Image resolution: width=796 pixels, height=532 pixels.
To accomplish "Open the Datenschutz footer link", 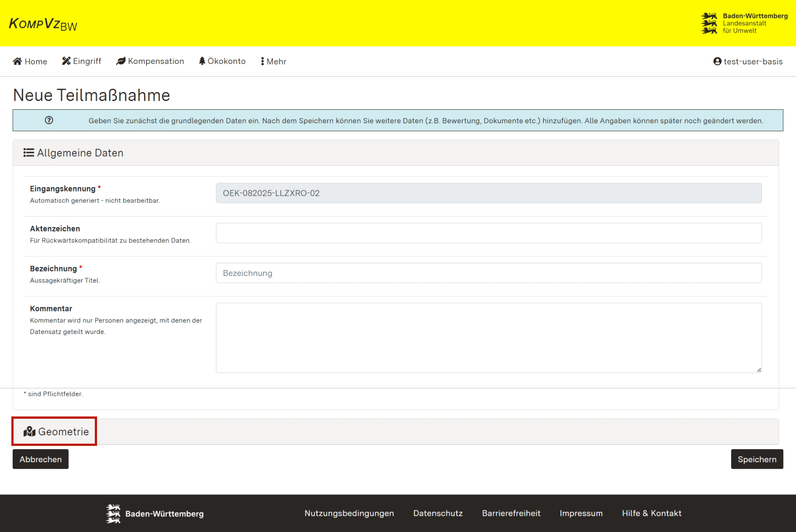I will (x=438, y=513).
